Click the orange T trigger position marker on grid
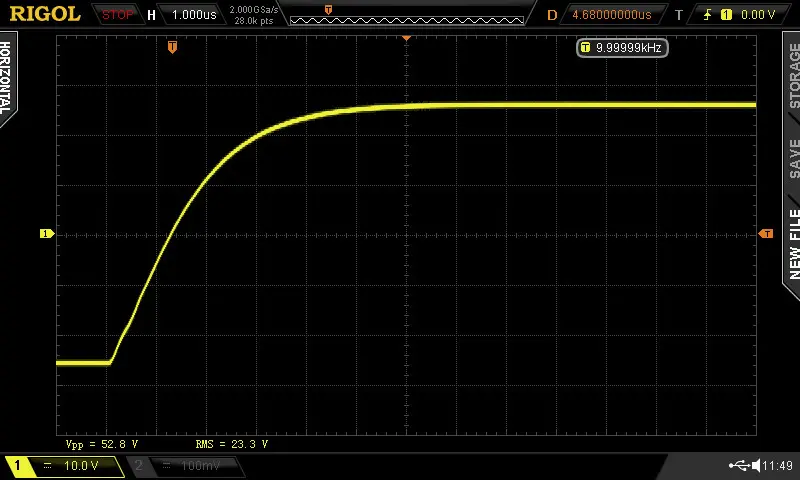This screenshot has height=480, width=800. point(172,47)
